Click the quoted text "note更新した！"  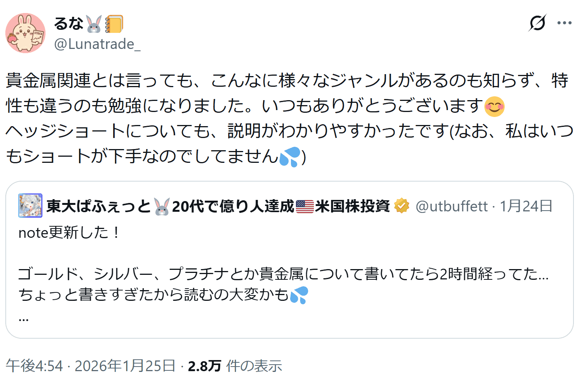[x=69, y=232]
